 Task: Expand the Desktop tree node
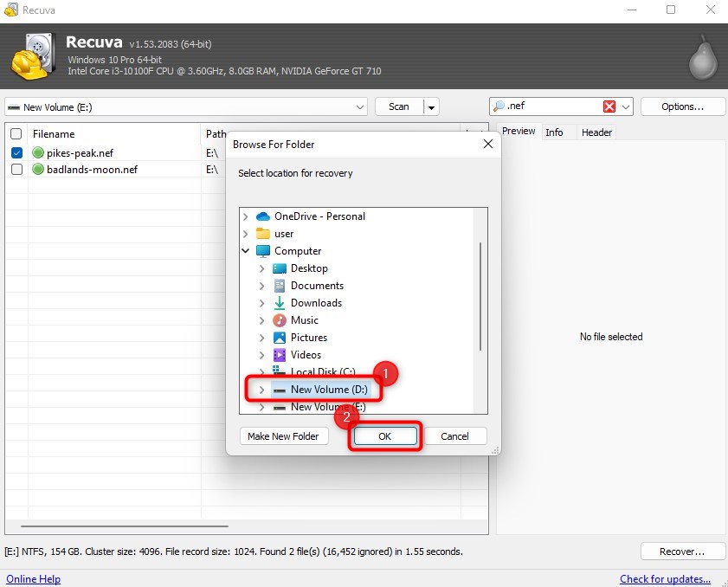pyautogui.click(x=262, y=268)
